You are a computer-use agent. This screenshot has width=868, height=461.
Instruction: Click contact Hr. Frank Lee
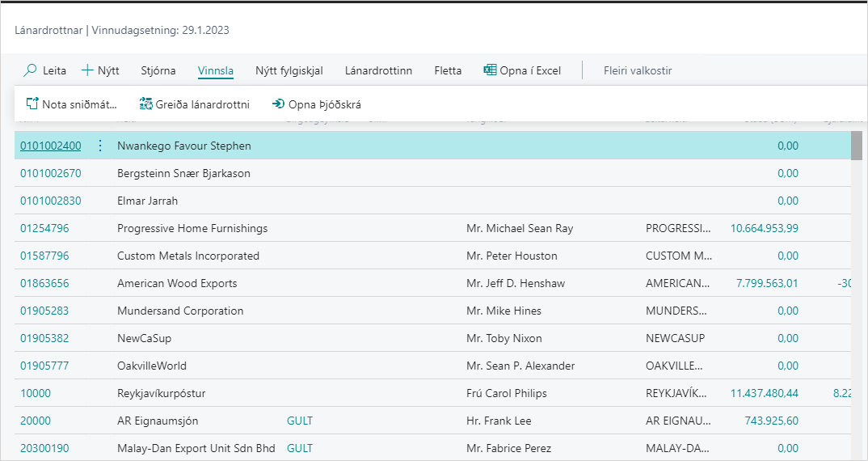(499, 421)
